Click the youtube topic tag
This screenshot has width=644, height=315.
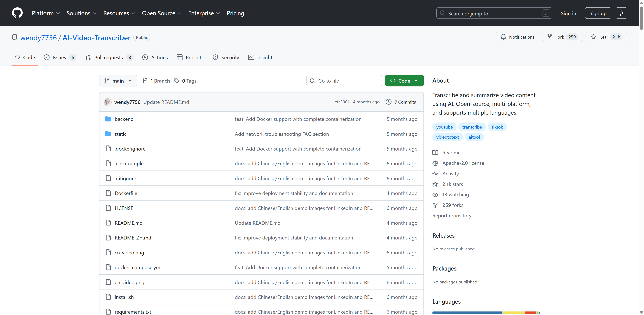[444, 127]
